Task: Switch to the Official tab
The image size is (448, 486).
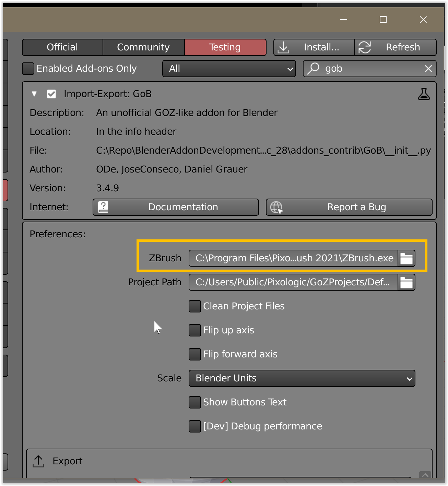Action: (x=62, y=47)
